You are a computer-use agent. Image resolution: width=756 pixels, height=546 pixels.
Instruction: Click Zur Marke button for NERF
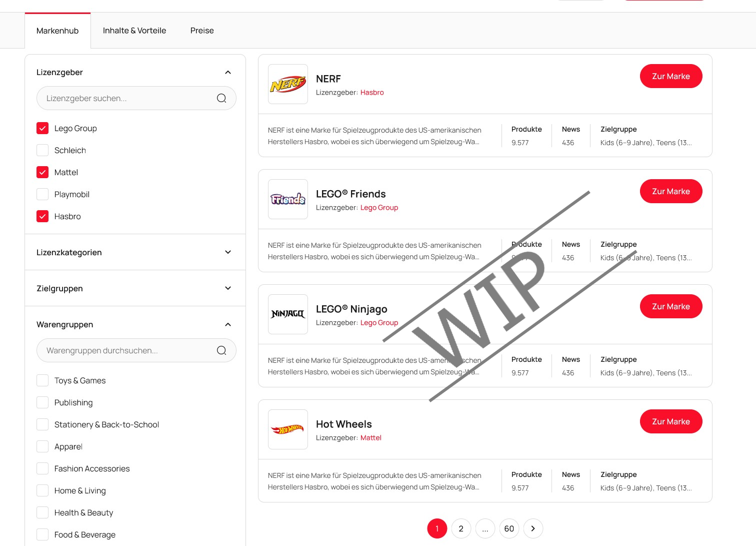pyautogui.click(x=671, y=76)
